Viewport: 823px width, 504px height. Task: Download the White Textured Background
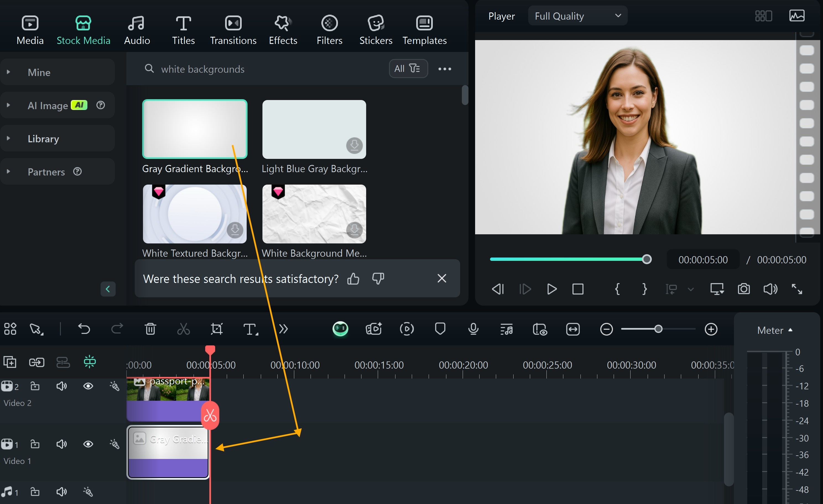pos(235,230)
